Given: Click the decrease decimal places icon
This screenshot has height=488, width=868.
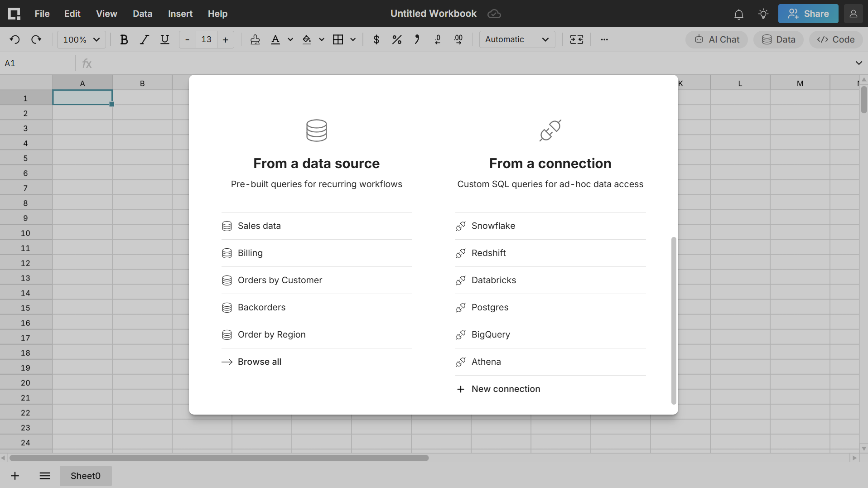Looking at the screenshot, I should pyautogui.click(x=438, y=39).
